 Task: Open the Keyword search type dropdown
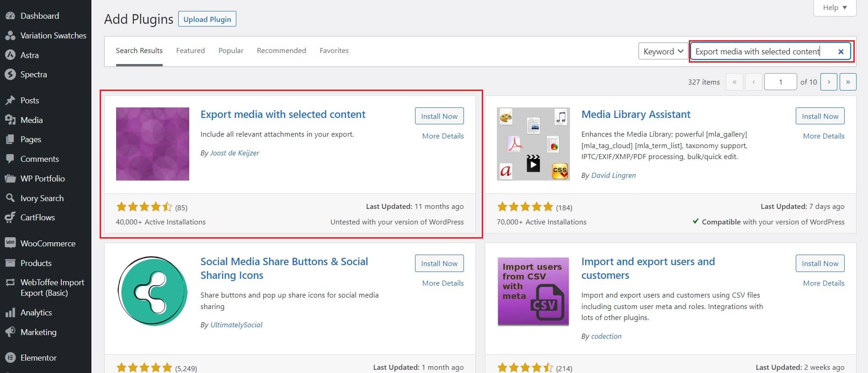click(x=663, y=51)
